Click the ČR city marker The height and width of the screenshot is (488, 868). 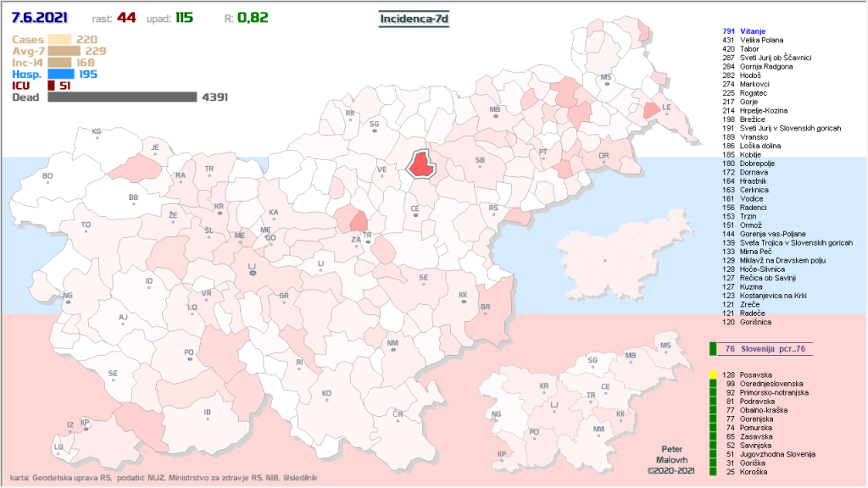398,415
